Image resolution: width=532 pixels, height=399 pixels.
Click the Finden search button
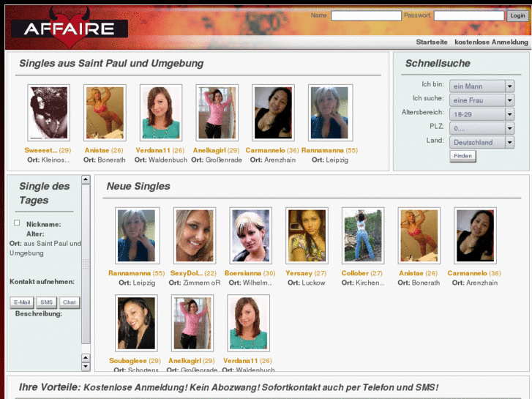462,156
